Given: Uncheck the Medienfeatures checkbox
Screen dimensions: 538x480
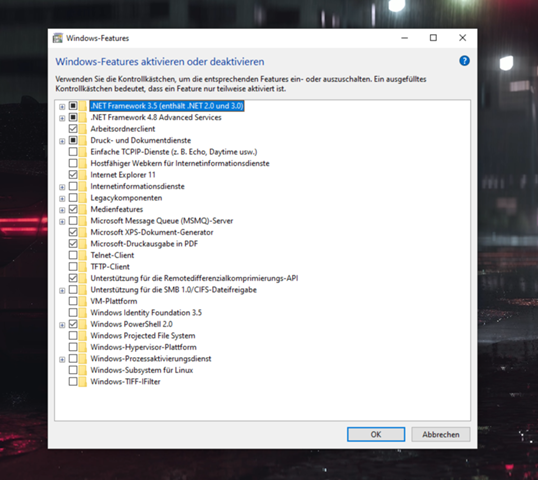Looking at the screenshot, I should [73, 209].
